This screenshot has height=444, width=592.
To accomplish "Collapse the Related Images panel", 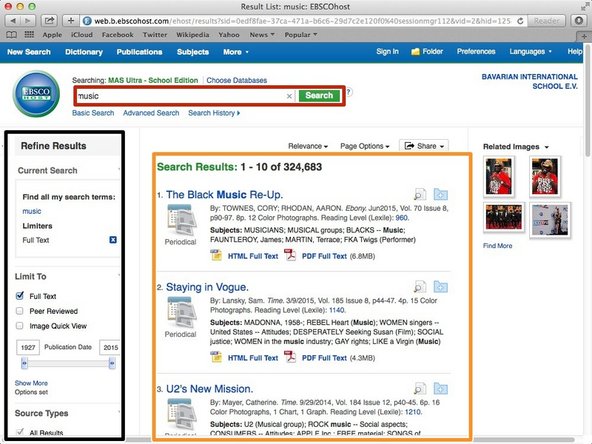I will [546, 147].
